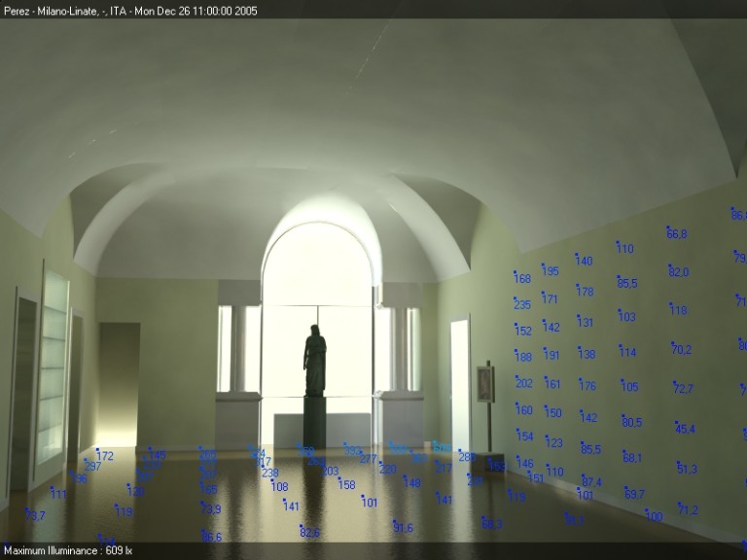Click the 161 wall point
This screenshot has width=747, height=560.
click(x=552, y=383)
